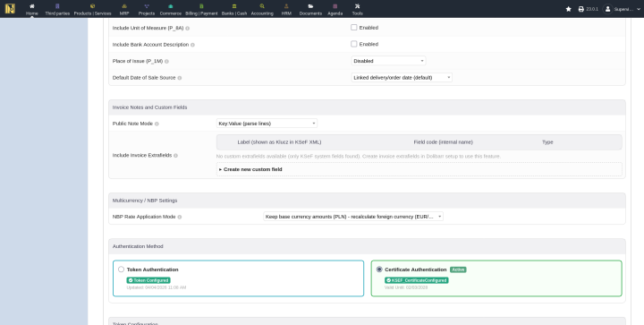
Task: Open Billing | Payment module icon
Action: pos(201,6)
